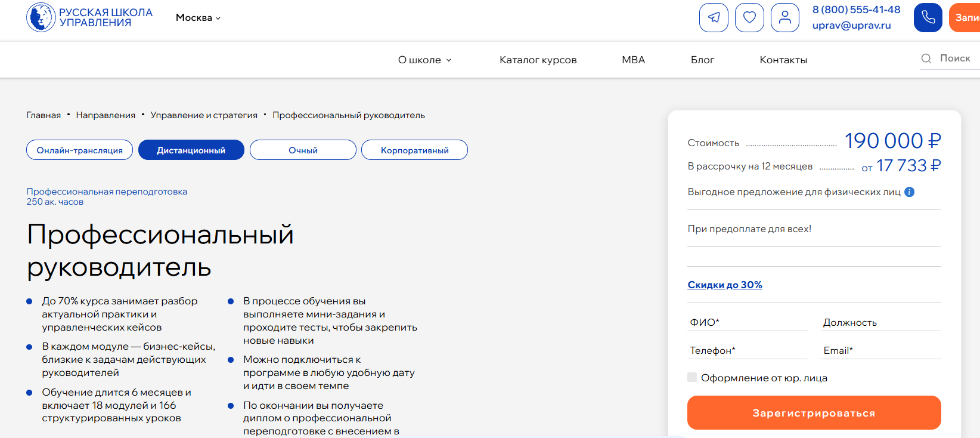
Task: Open user account profile icon
Action: pos(785,17)
